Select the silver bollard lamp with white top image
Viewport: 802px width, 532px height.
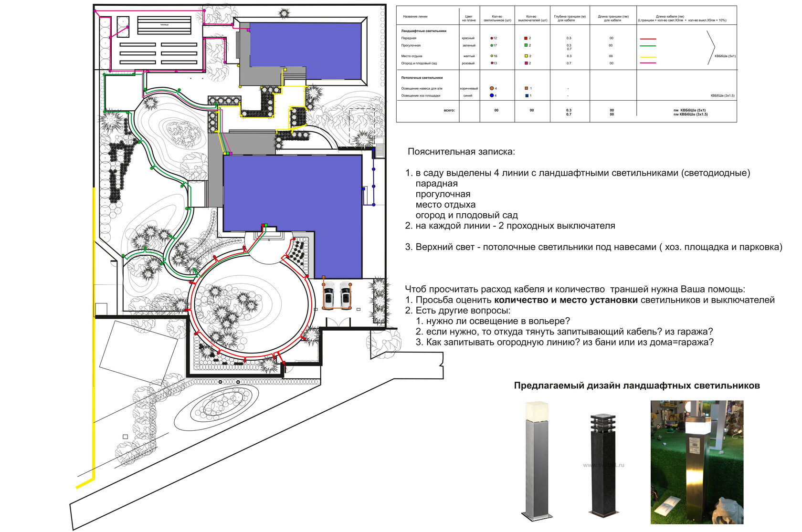pyautogui.click(x=537, y=461)
